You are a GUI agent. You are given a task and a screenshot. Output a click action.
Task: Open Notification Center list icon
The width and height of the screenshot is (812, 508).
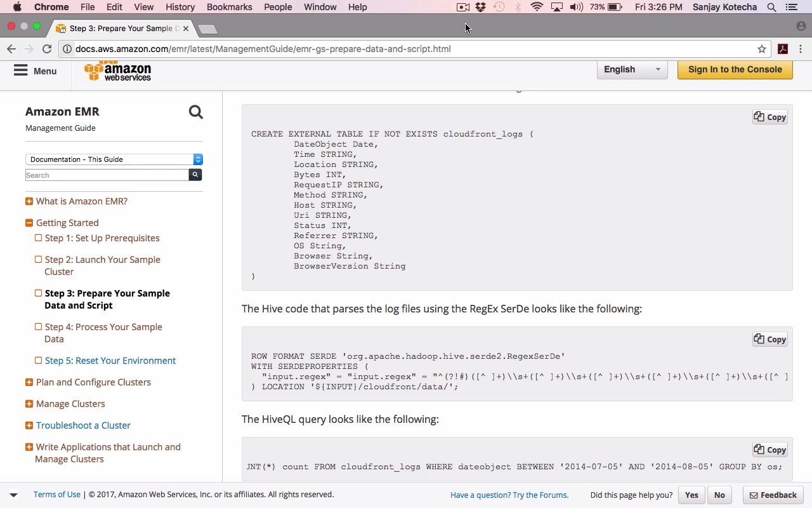(792, 7)
